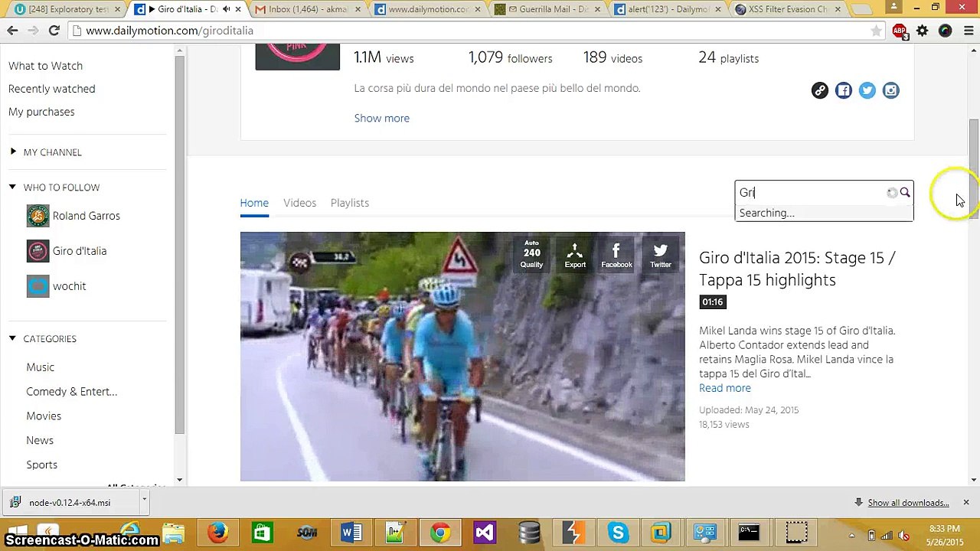Viewport: 980px width, 551px height.
Task: Click the Show more link
Action: tap(382, 118)
